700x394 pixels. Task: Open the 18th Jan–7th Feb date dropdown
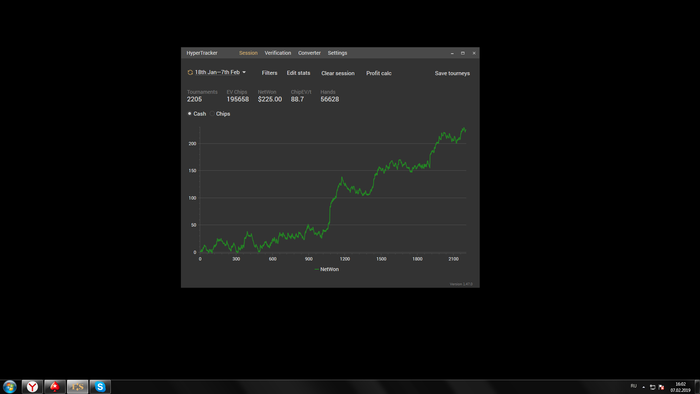pos(220,72)
